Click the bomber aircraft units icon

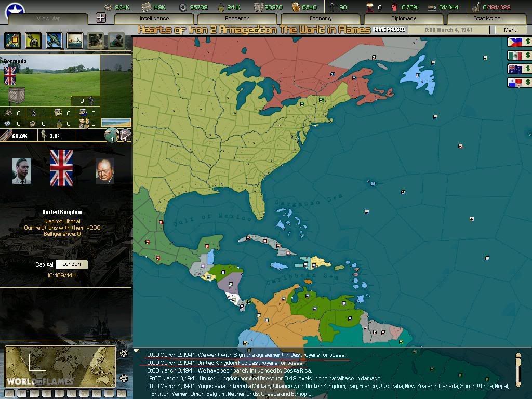coord(54,39)
